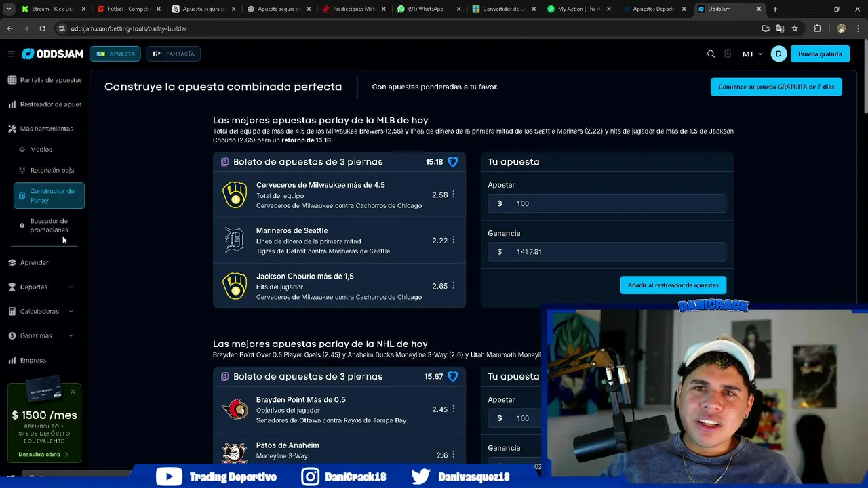868x488 pixels.
Task: Click Brewers logo on Jackson Chourio leg
Action: [x=235, y=286]
